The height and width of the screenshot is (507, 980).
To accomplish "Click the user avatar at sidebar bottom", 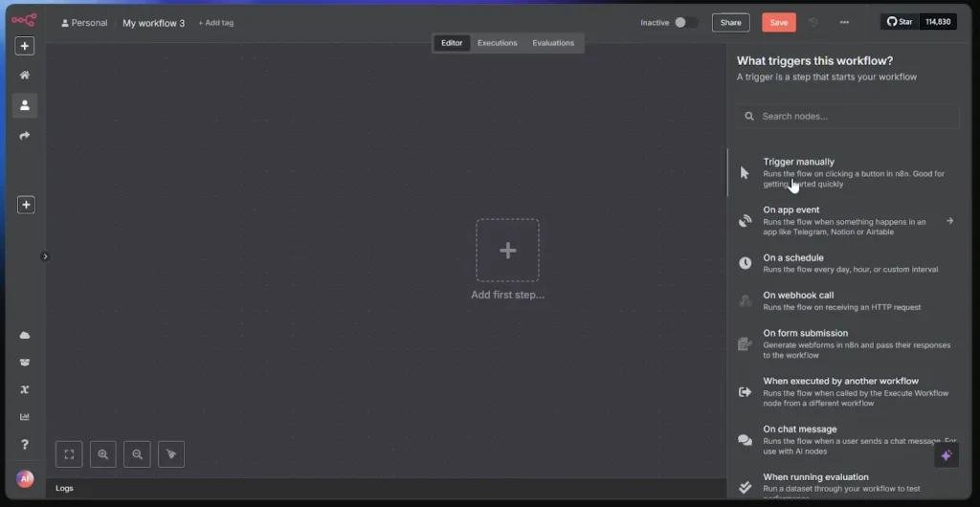I will 25,479.
